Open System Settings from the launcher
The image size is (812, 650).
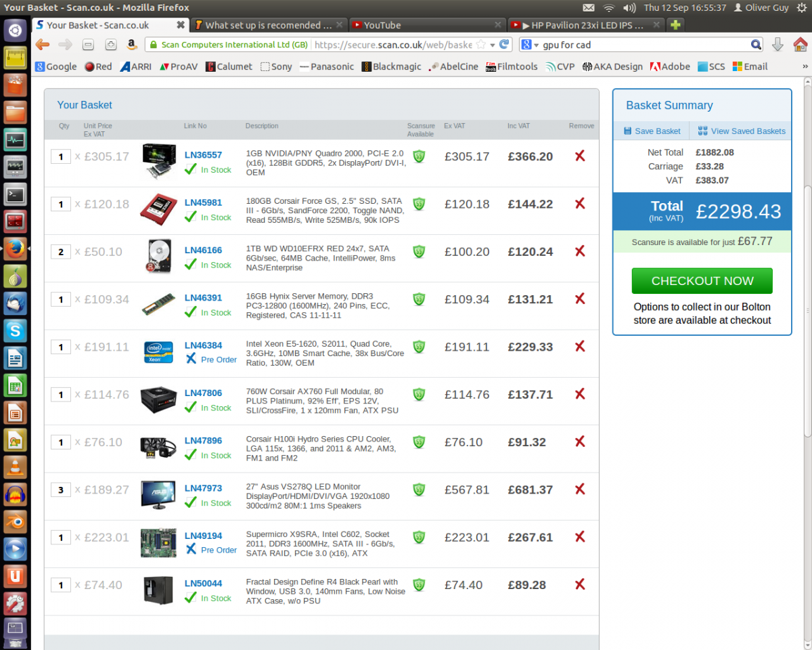click(x=16, y=603)
